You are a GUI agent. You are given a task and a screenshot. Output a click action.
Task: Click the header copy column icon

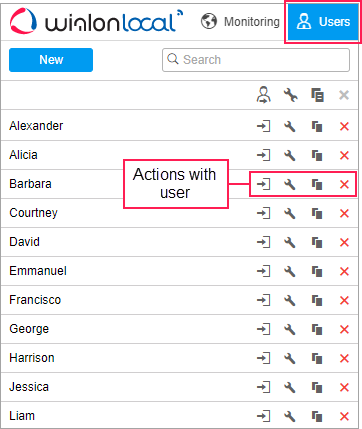coord(317,95)
